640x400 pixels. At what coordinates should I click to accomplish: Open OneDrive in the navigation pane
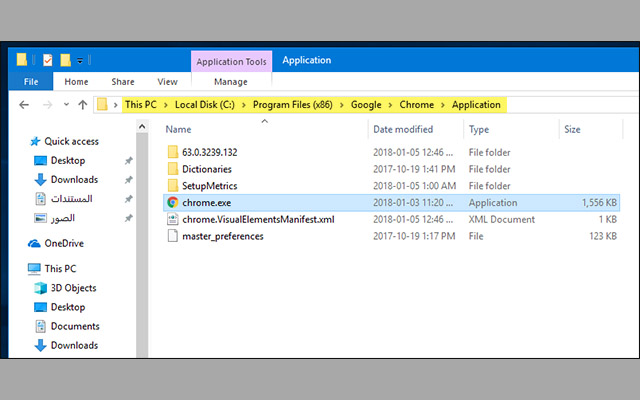(63, 243)
